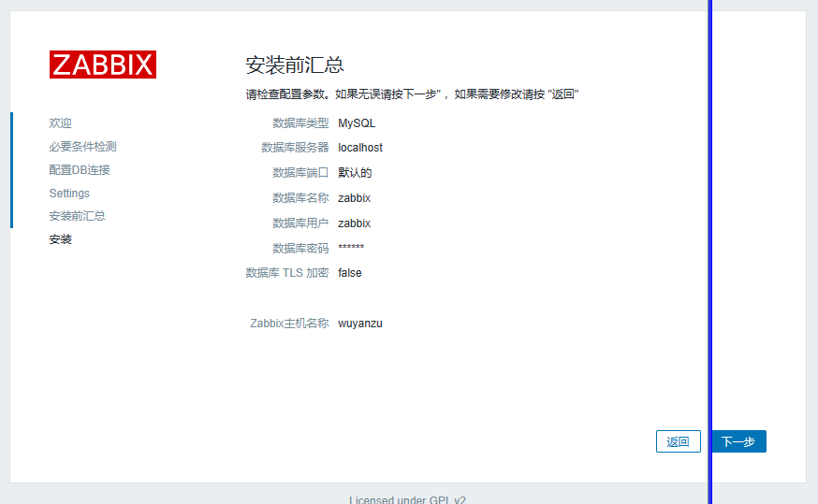Select the 配置DB连接 step
818x504 pixels.
click(80, 170)
